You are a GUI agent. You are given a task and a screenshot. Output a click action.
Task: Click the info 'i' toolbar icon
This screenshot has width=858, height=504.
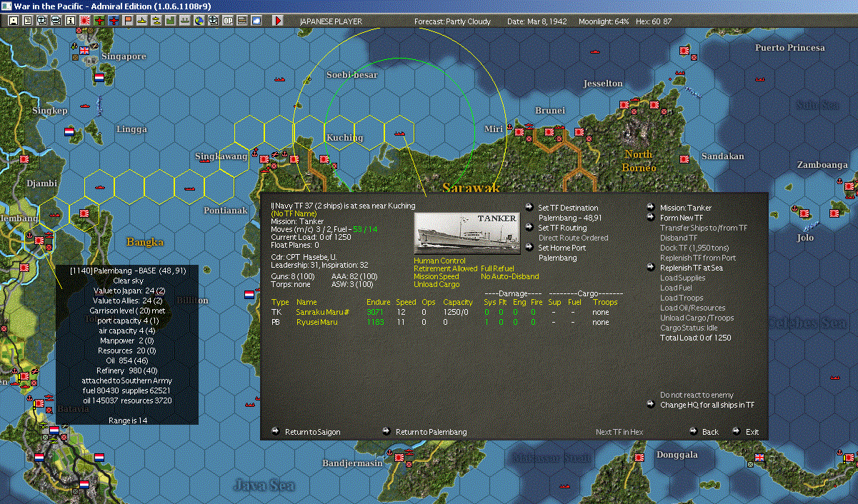tap(70, 21)
